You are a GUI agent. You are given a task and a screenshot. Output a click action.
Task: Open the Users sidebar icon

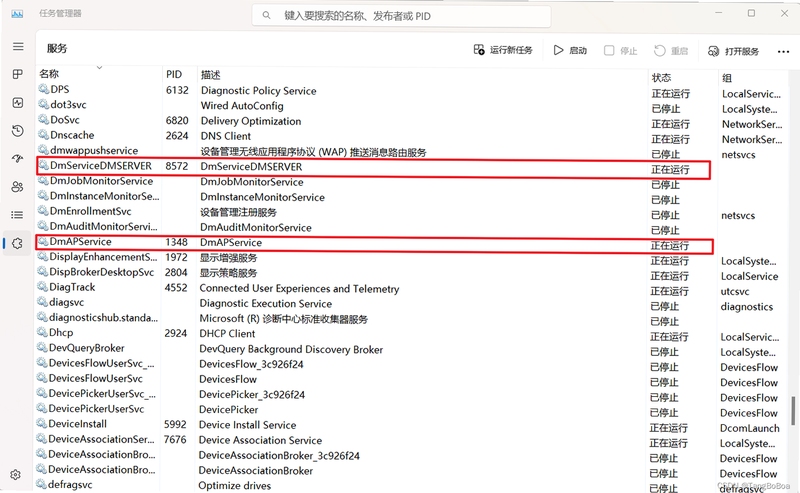18,187
